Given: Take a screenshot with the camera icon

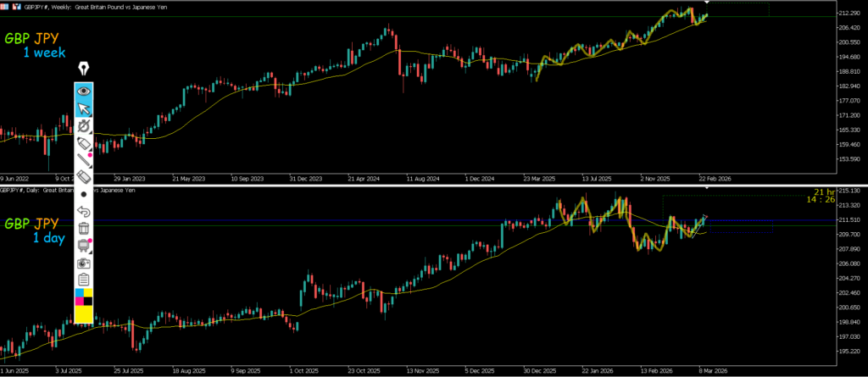Looking at the screenshot, I should point(84,263).
